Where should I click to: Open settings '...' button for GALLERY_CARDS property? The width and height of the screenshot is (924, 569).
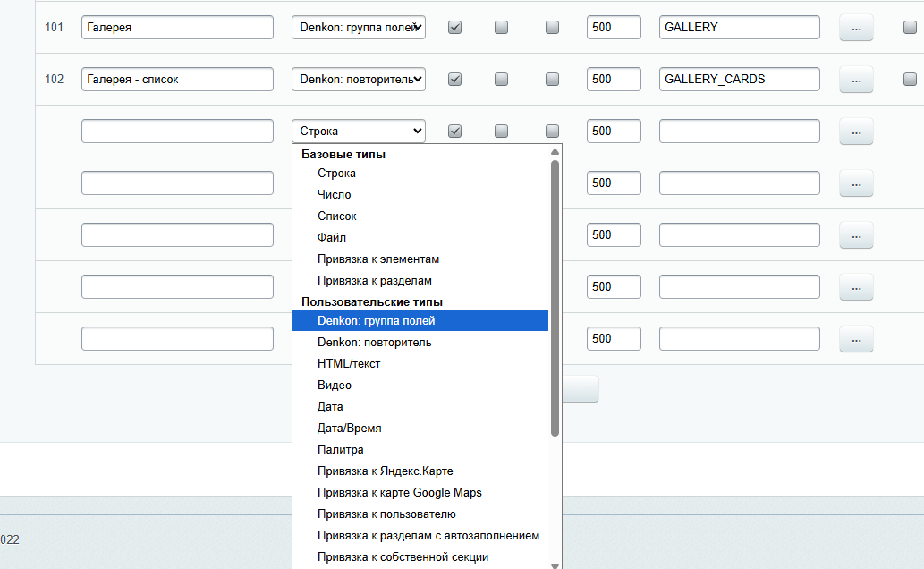pos(856,80)
